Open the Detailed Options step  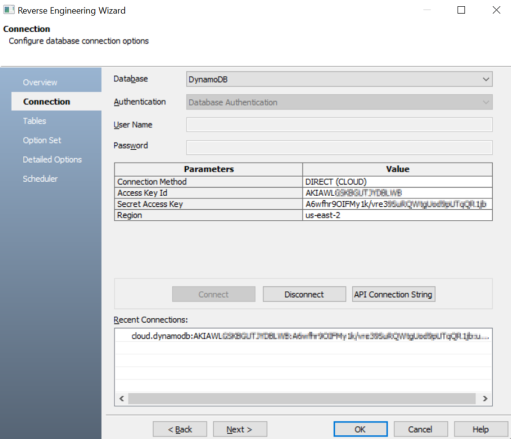[x=52, y=160]
